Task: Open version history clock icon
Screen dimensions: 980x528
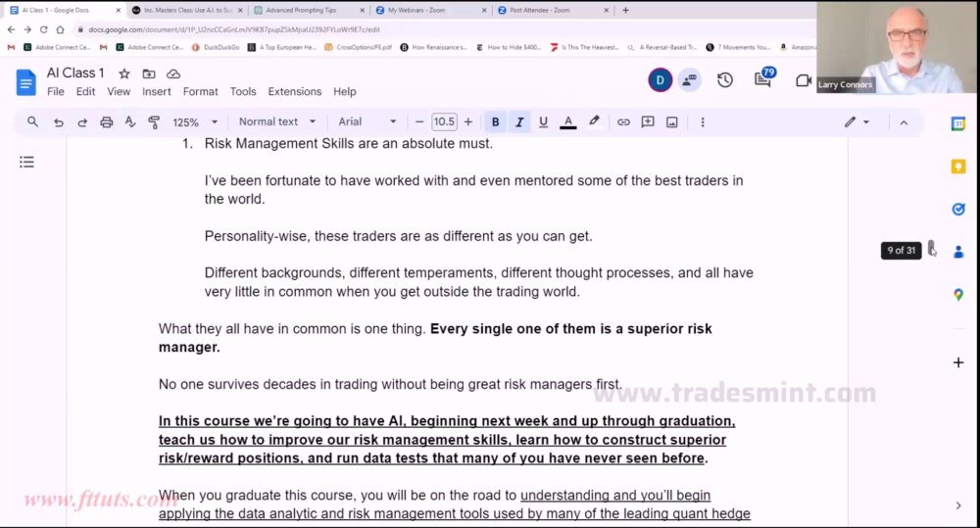Action: pyautogui.click(x=725, y=80)
